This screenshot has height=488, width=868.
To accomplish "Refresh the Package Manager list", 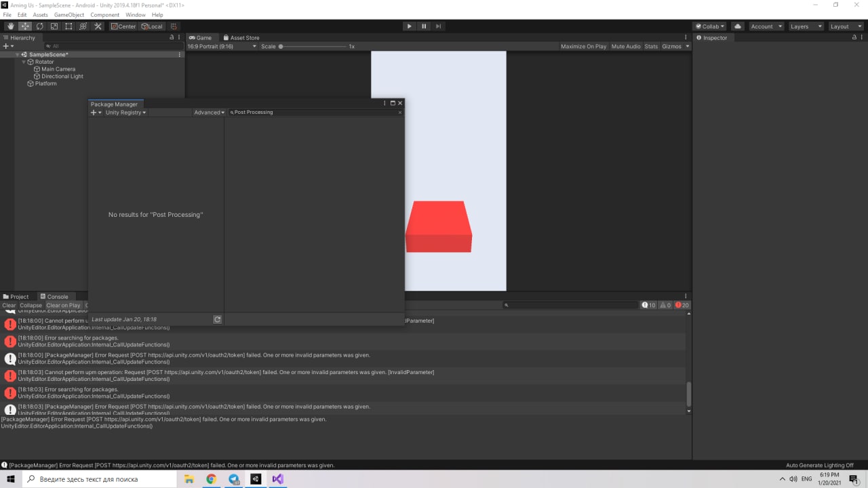I will coord(217,319).
